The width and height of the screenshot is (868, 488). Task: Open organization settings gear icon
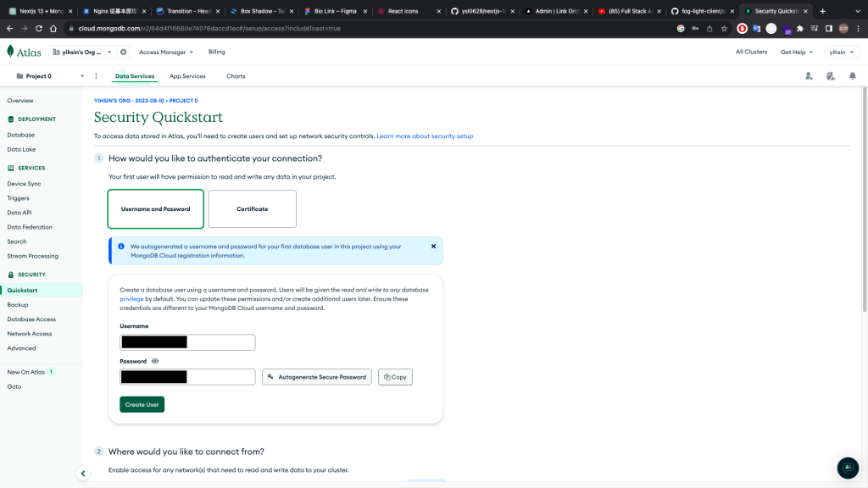tap(124, 52)
